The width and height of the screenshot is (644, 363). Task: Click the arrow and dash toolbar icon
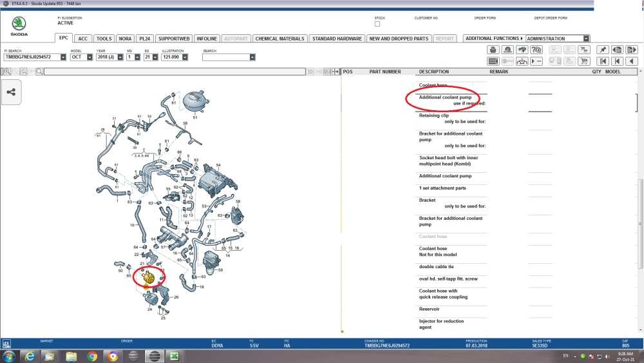536,61
